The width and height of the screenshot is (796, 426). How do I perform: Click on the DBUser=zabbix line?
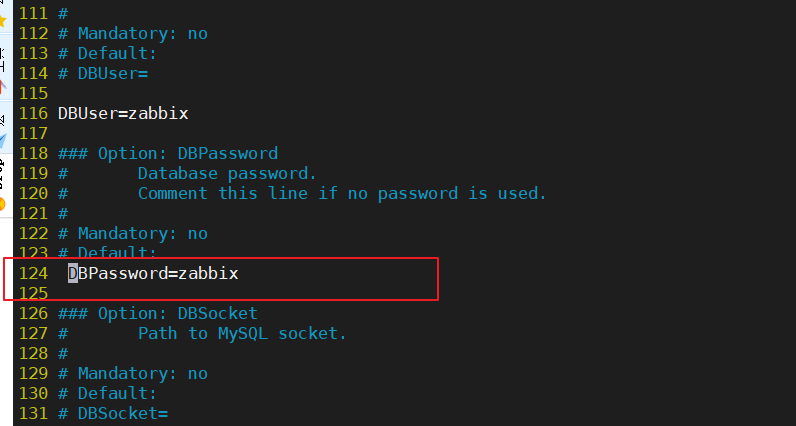[123, 113]
